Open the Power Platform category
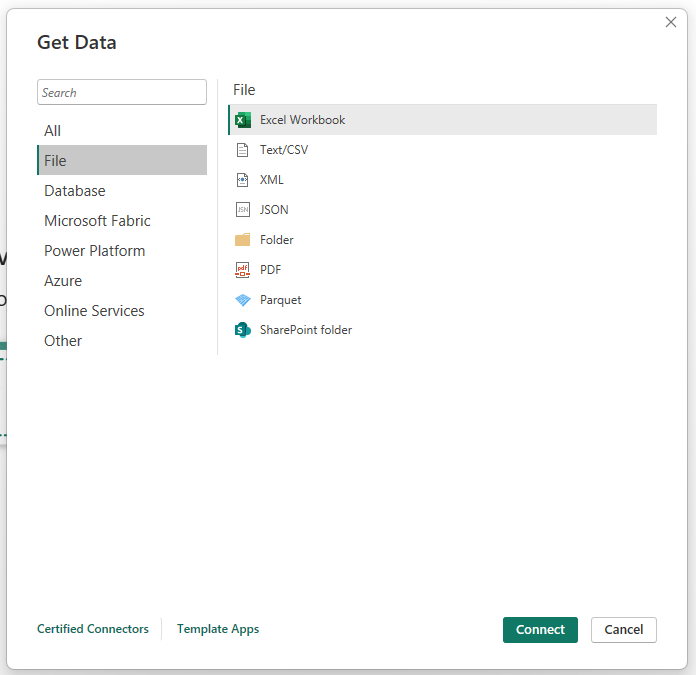 (x=122, y=251)
